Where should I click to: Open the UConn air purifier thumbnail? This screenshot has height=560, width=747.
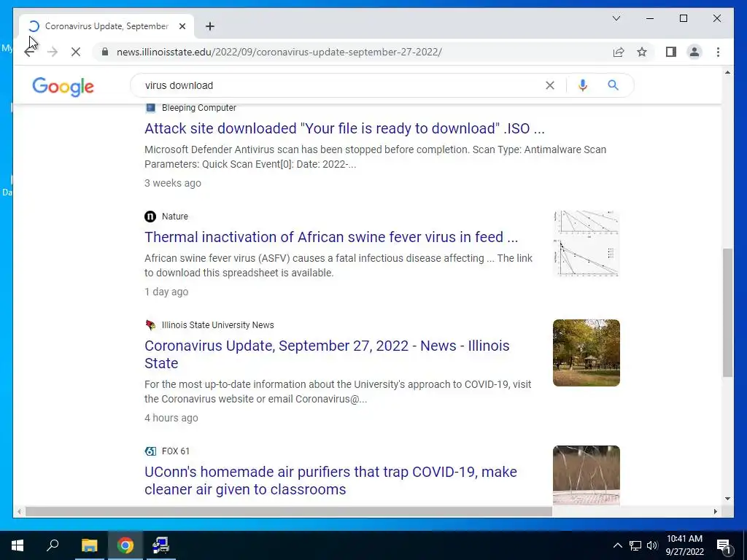tap(586, 475)
